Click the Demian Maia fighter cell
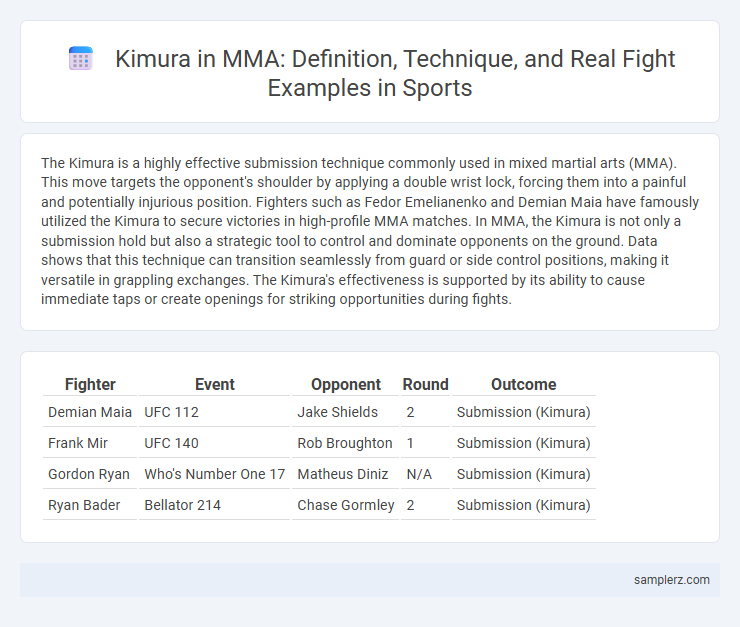 [90, 412]
